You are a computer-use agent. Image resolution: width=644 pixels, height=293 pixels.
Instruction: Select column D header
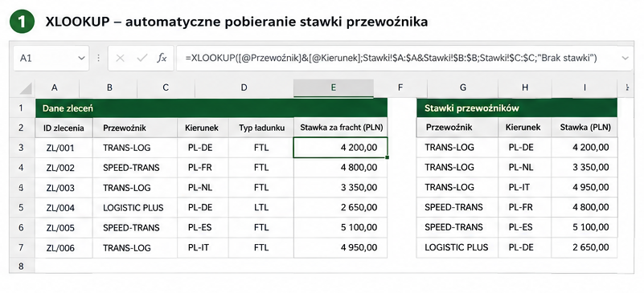click(x=244, y=87)
